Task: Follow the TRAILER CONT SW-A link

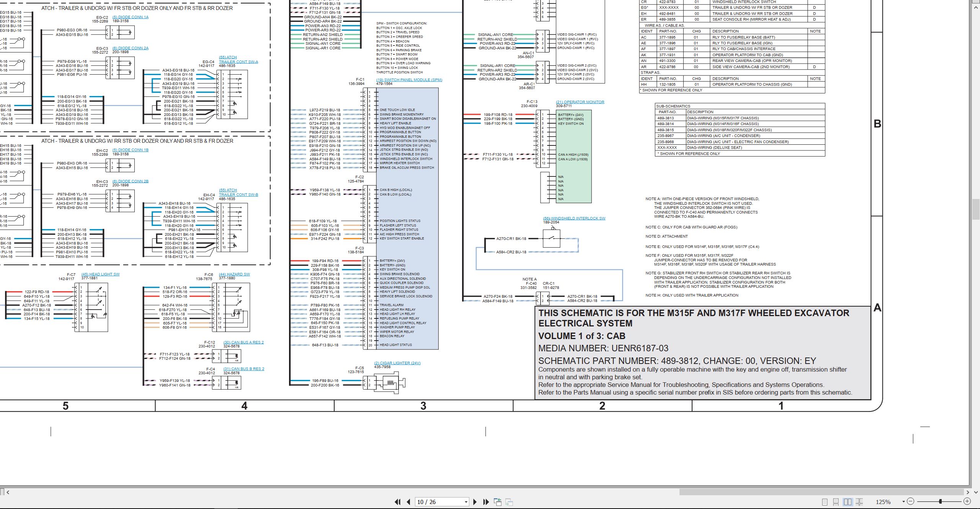Action: [238, 62]
